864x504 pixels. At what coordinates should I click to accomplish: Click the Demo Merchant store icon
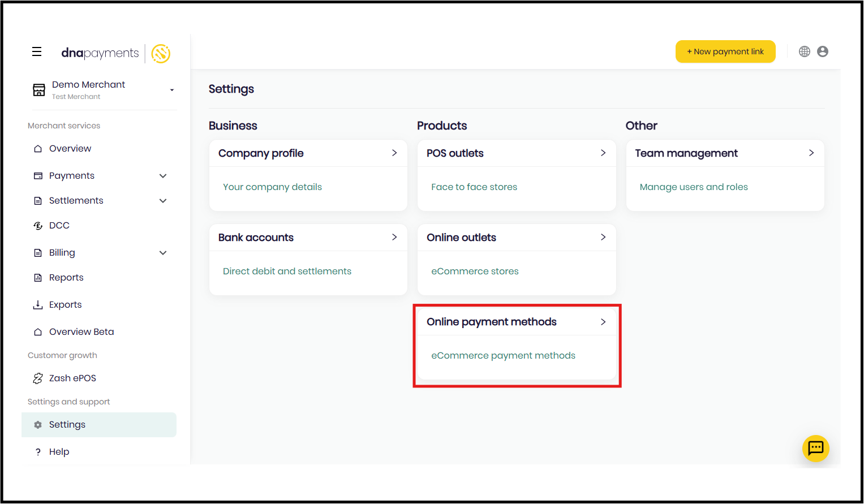[39, 90]
